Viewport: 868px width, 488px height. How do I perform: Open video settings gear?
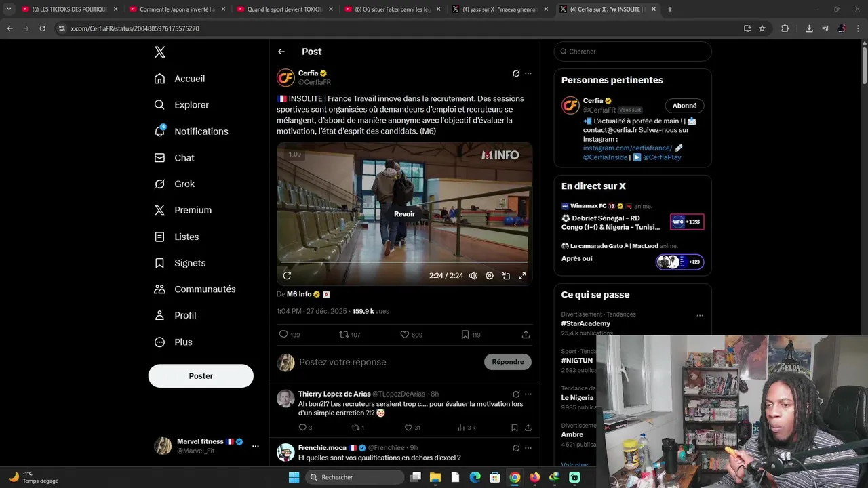coord(490,276)
